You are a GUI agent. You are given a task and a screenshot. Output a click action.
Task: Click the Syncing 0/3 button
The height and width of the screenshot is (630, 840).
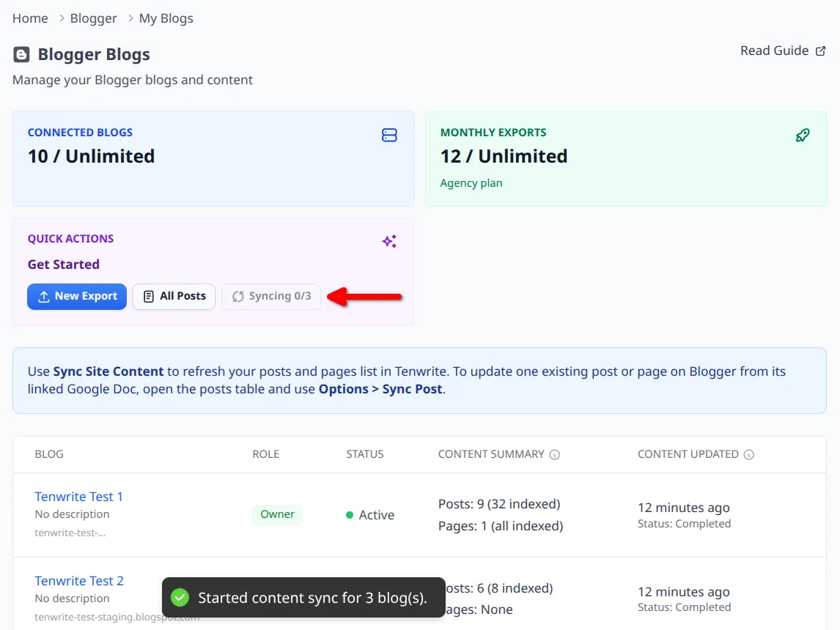(x=271, y=297)
